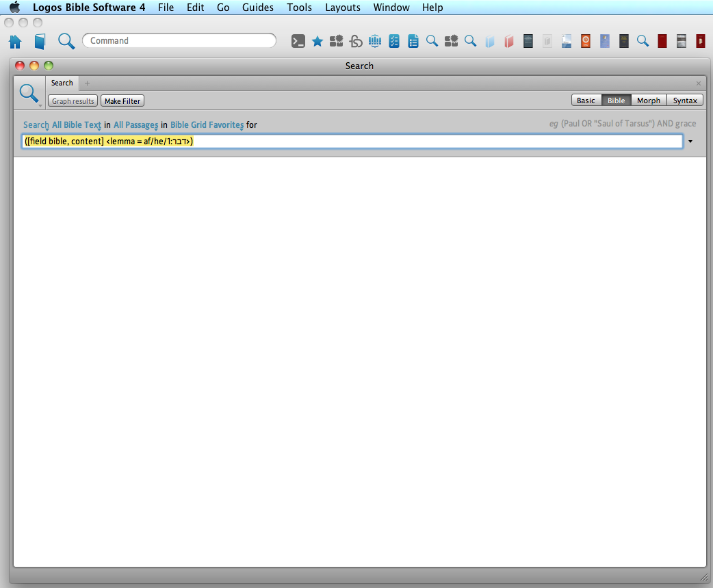Screen dimensions: 713x588
Task: Open the blue checklist shortcut icon
Action: tap(393, 41)
